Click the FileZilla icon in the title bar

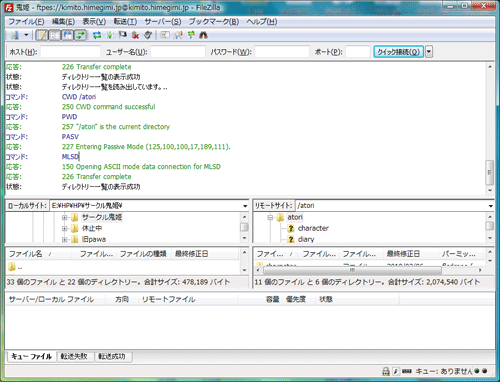(x=9, y=7)
